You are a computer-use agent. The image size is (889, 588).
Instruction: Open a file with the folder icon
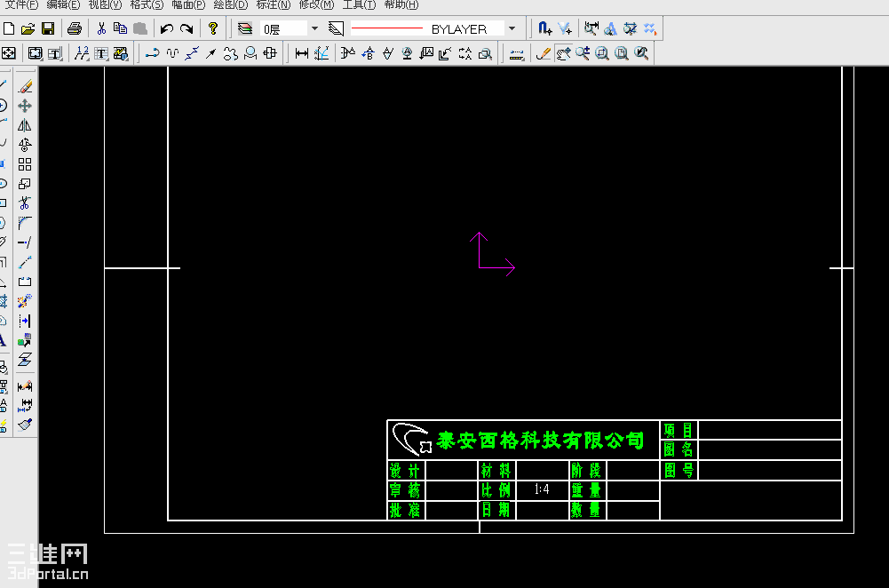[x=28, y=28]
